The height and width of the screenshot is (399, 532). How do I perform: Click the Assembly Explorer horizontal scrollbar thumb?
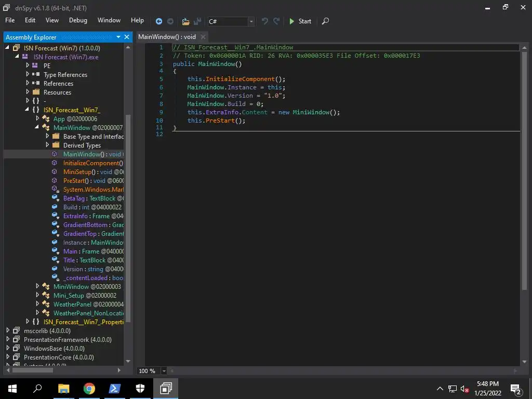pos(33,370)
